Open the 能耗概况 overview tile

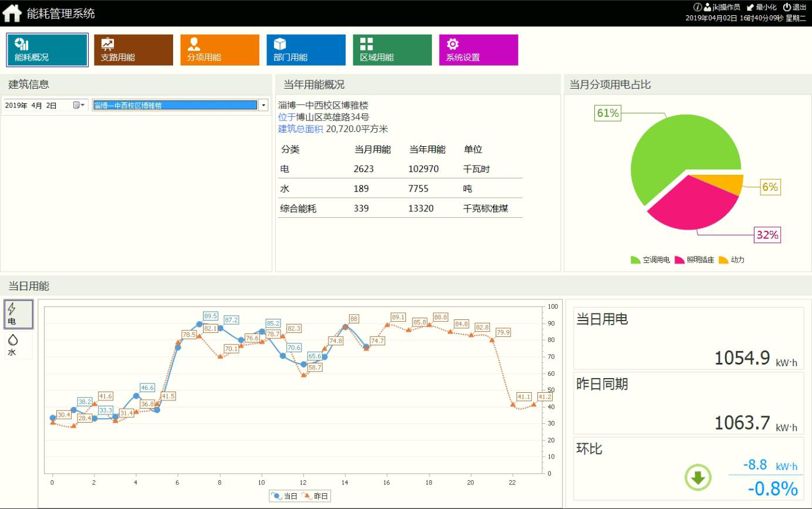click(x=48, y=50)
